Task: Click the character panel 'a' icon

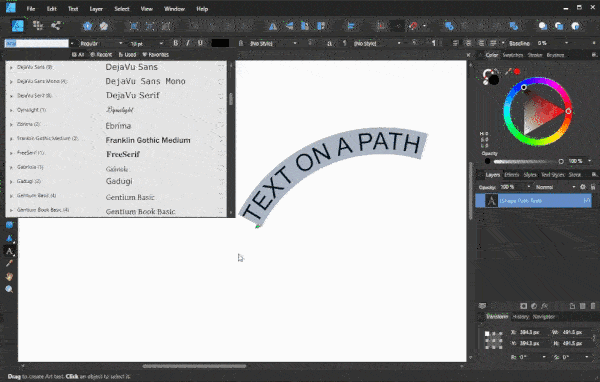Action: coord(329,43)
